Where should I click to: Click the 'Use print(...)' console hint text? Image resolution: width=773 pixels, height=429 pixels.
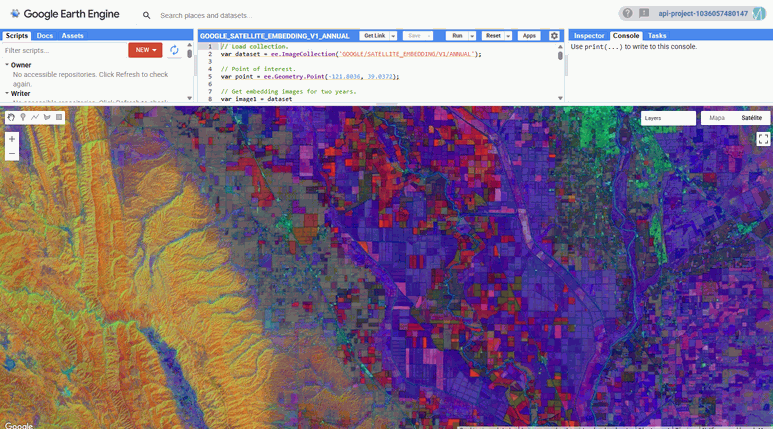tap(633, 46)
